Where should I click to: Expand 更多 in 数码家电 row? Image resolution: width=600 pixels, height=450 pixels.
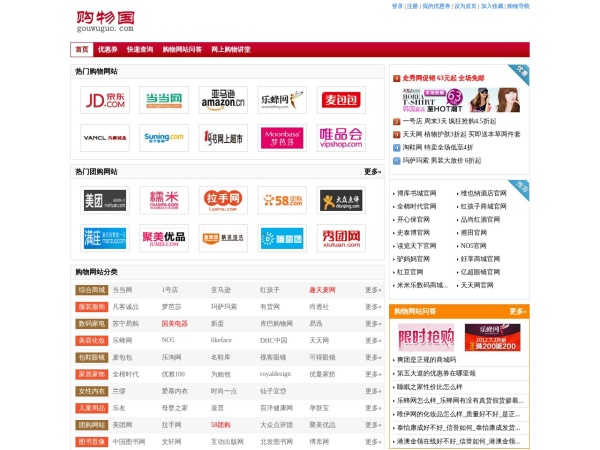click(373, 324)
